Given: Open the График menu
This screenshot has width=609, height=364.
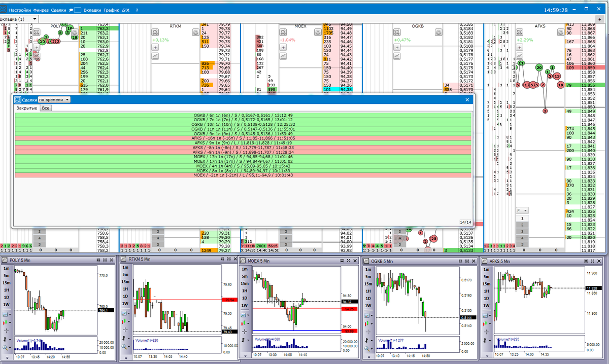Looking at the screenshot, I should (x=112, y=10).
